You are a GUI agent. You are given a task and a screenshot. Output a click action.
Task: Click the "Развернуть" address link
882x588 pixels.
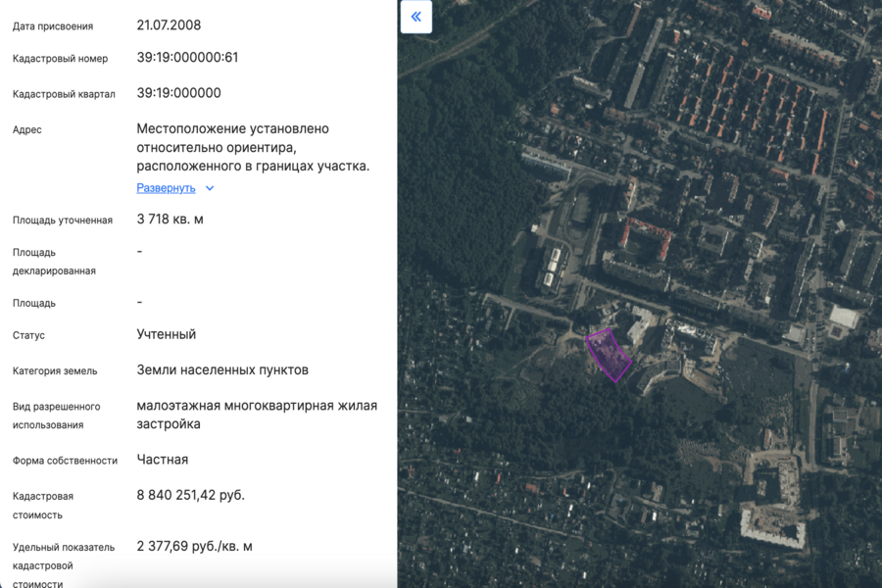(x=166, y=188)
